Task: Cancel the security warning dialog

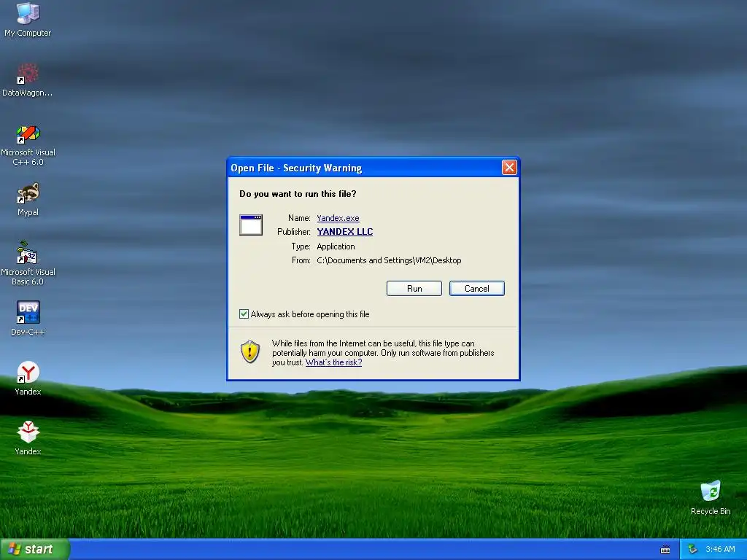Action: point(476,289)
